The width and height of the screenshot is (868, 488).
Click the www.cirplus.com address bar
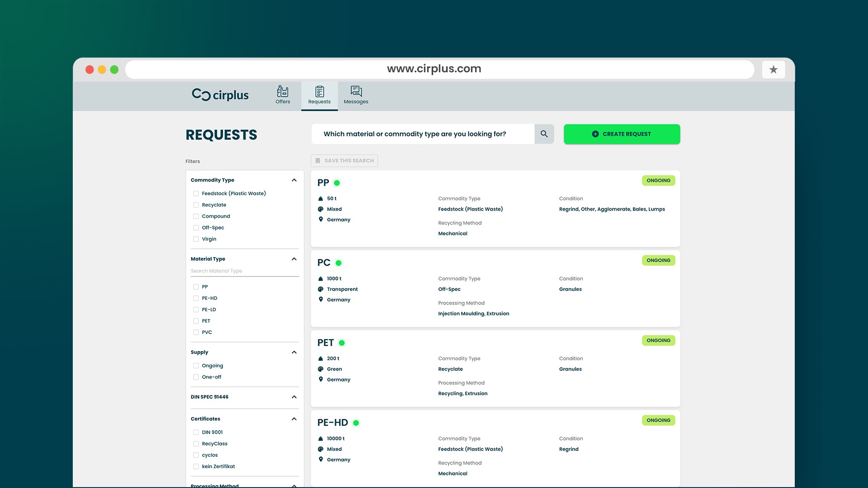tap(439, 69)
